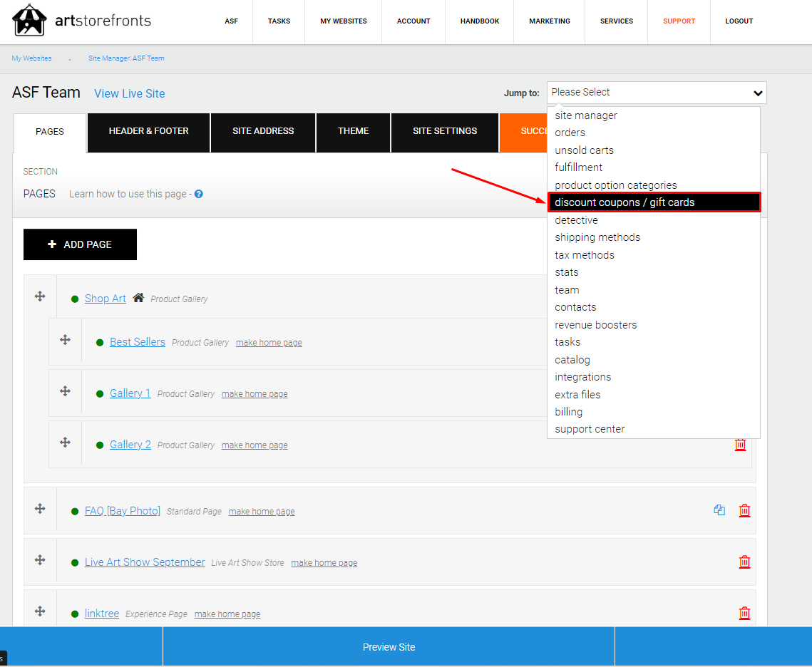Open HANDBOOK in top navigation
Viewport: 812px width, 667px height.
pos(480,21)
